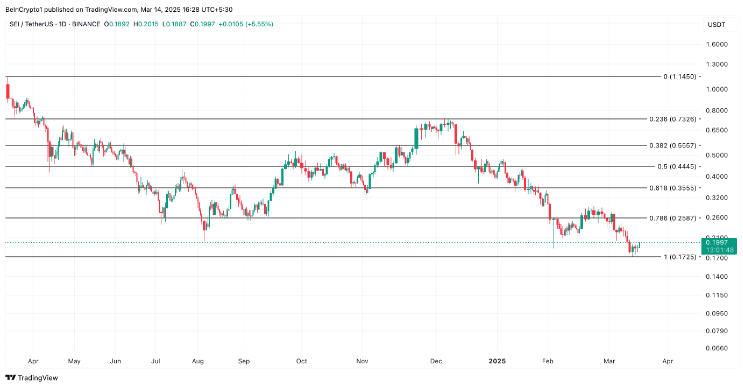This screenshot has height=385, width=743.
Task: Select the 1 (0.1725) Fibonacci label
Action: point(680,257)
